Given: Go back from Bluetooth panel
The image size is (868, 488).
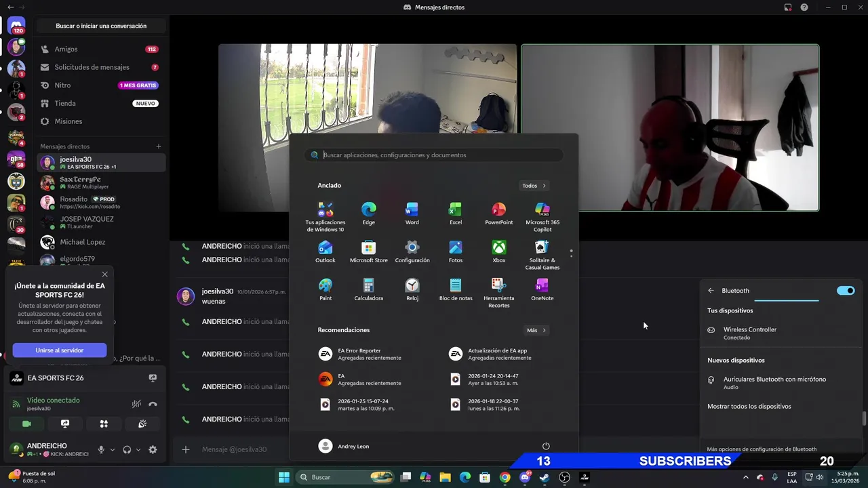Looking at the screenshot, I should (x=711, y=291).
